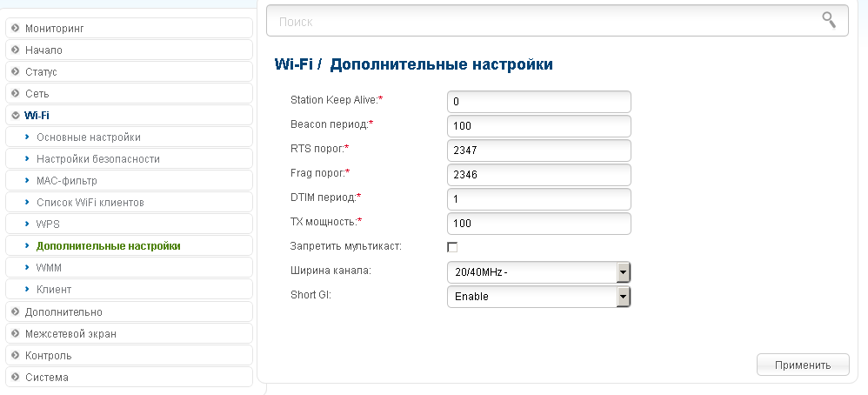868x395 pixels.
Task: Click the arrow icon beside Статус
Action: [16, 72]
